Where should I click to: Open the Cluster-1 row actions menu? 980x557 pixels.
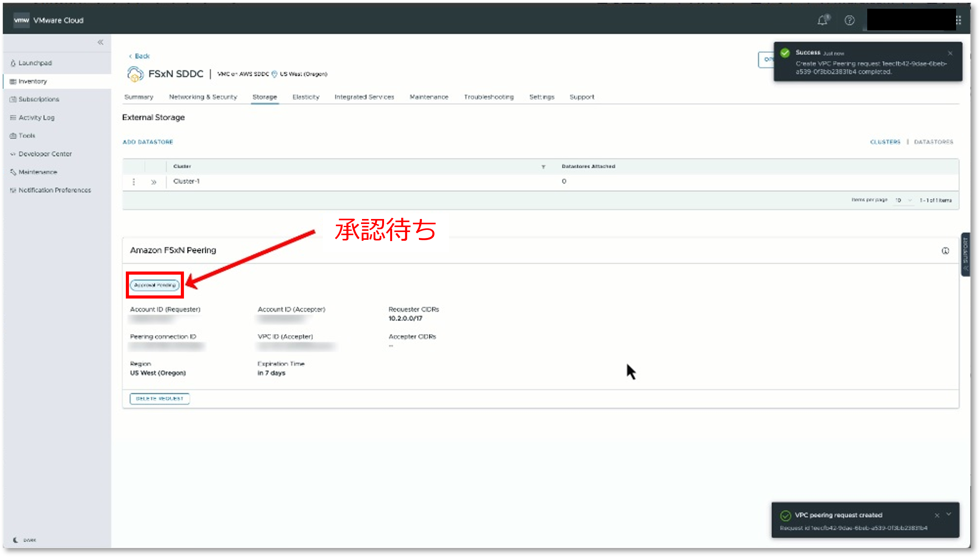[134, 182]
